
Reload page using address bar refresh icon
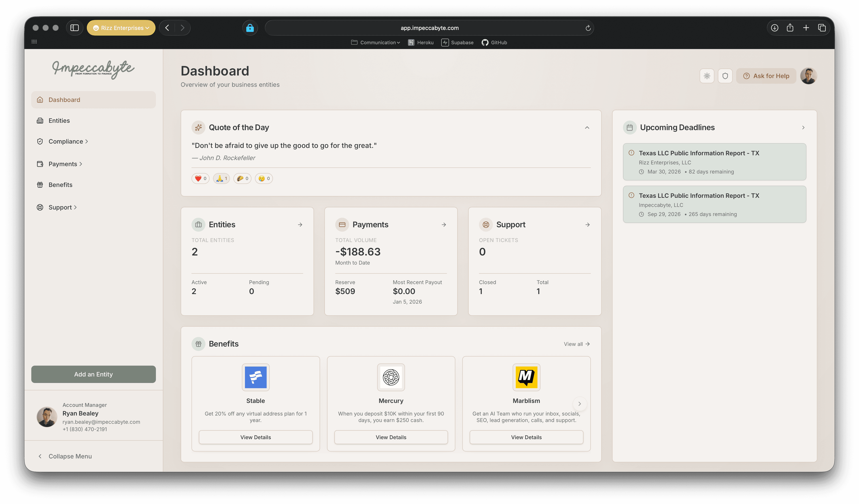[x=588, y=28]
